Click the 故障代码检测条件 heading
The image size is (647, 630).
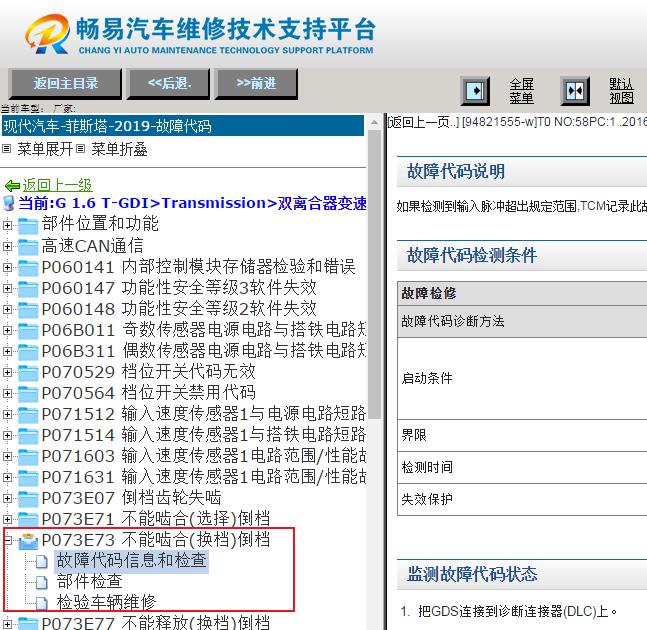click(472, 255)
